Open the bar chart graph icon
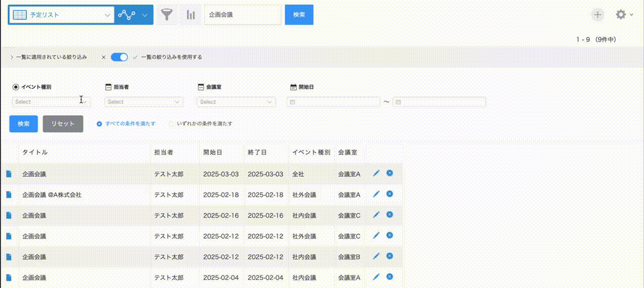 point(191,15)
